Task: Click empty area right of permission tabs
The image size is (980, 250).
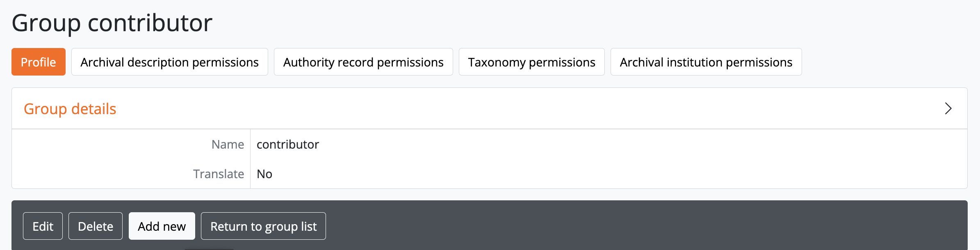Action: [x=882, y=62]
